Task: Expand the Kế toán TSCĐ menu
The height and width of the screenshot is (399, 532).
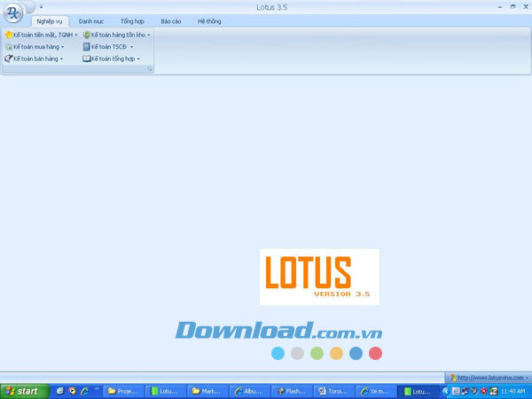Action: click(108, 47)
